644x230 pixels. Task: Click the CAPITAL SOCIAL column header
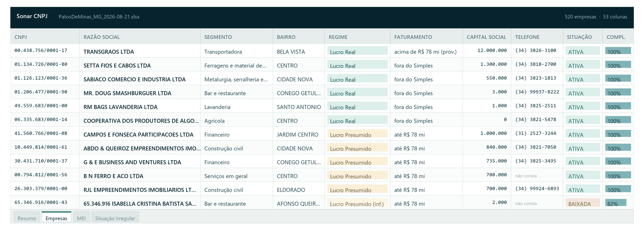tap(487, 37)
